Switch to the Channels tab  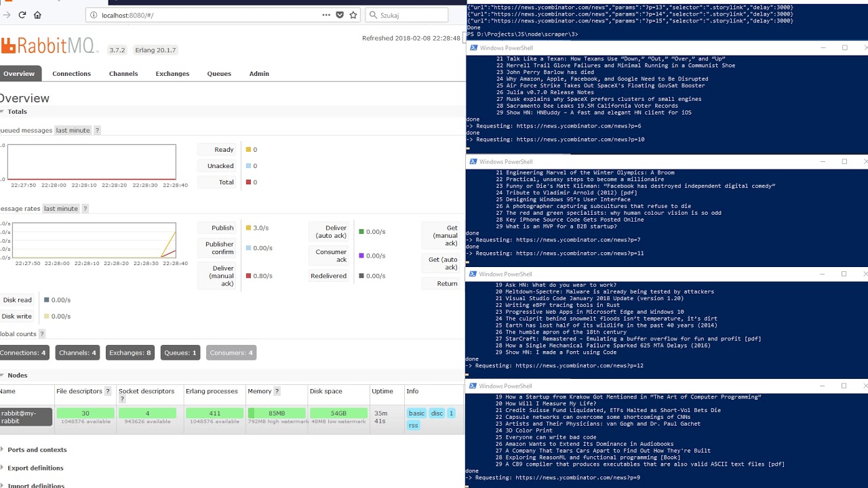(x=123, y=73)
